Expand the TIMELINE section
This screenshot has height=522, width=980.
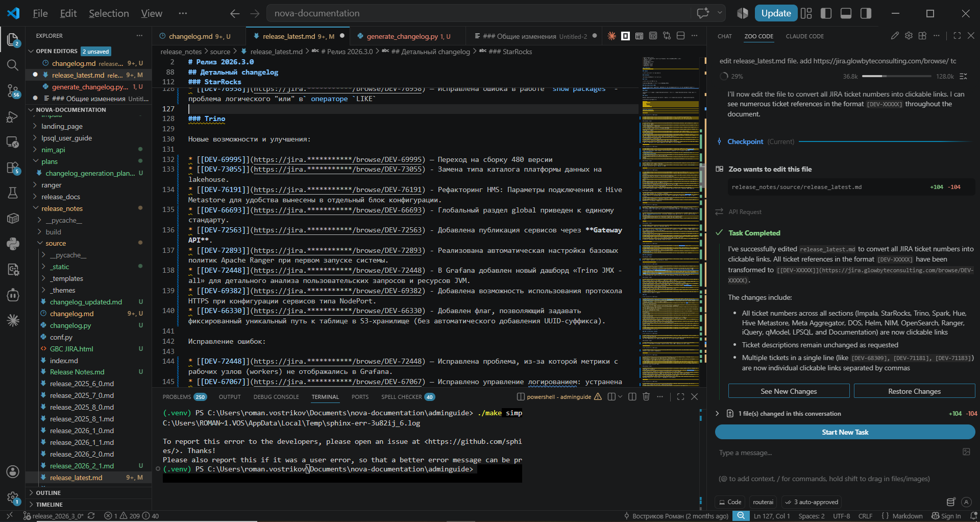click(x=49, y=505)
